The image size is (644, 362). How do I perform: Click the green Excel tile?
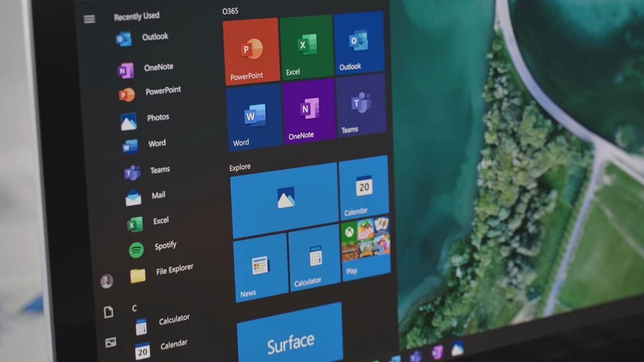pyautogui.click(x=306, y=47)
